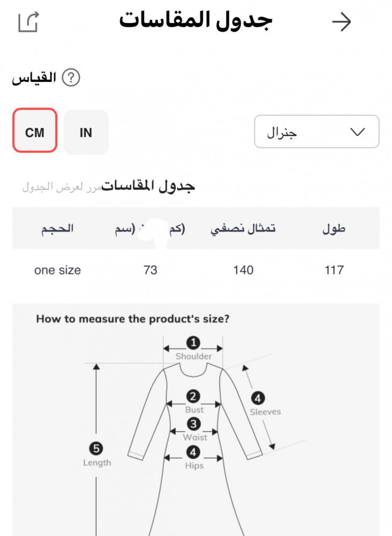
Task: Tap the Hips marker on the diagram
Action: pos(194,452)
